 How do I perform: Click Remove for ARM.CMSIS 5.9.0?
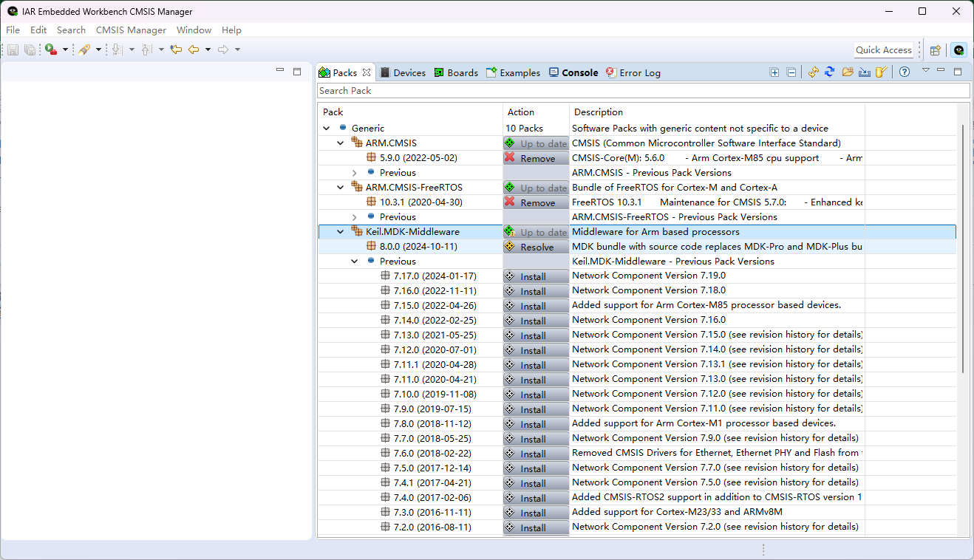coord(536,158)
